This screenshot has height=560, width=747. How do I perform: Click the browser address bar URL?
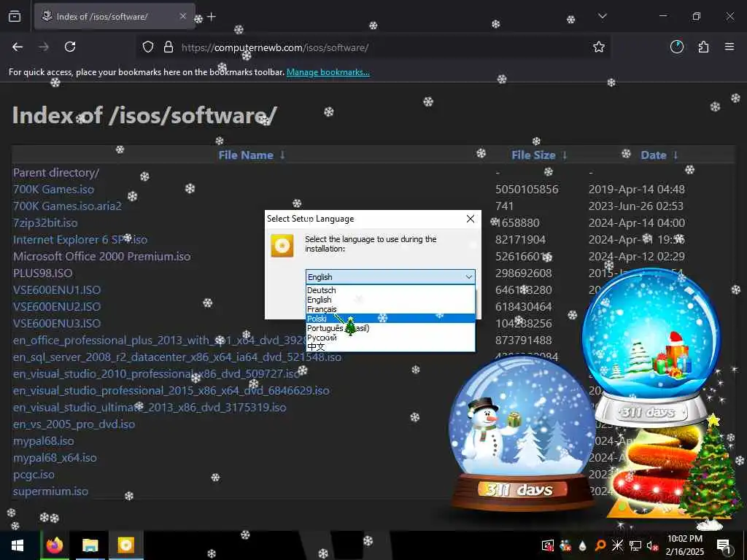coord(275,47)
